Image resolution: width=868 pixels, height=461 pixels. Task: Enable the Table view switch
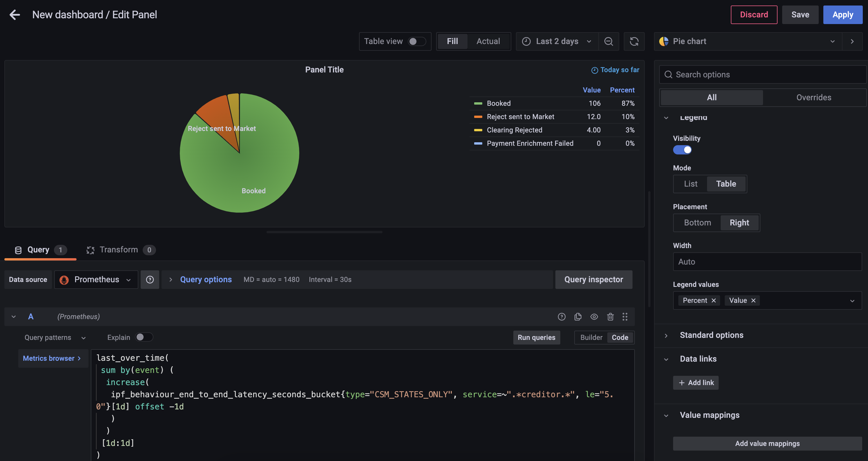[x=416, y=41]
